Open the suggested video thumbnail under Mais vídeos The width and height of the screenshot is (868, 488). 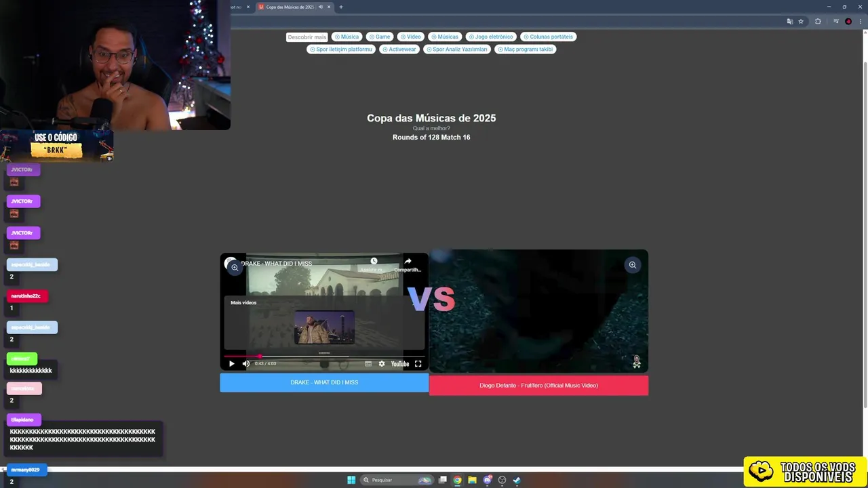coord(324,327)
